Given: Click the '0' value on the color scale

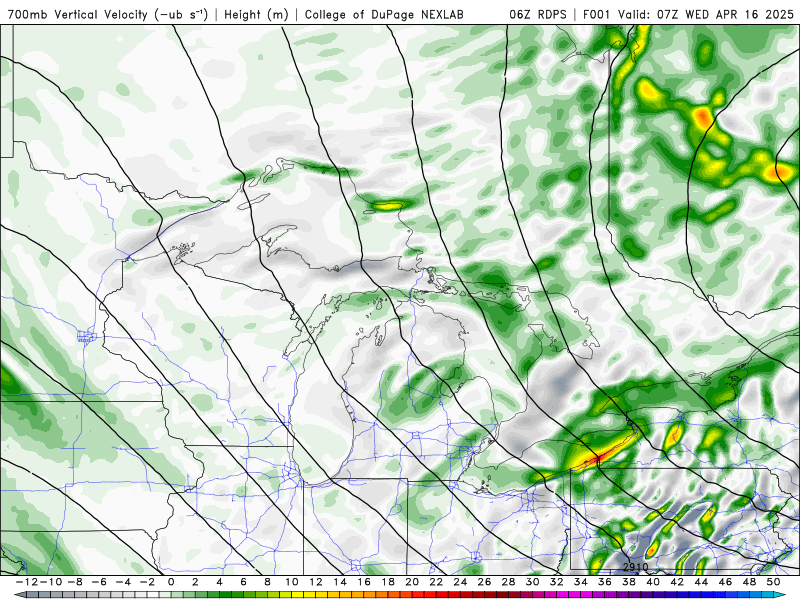Looking at the screenshot, I should 171,582.
